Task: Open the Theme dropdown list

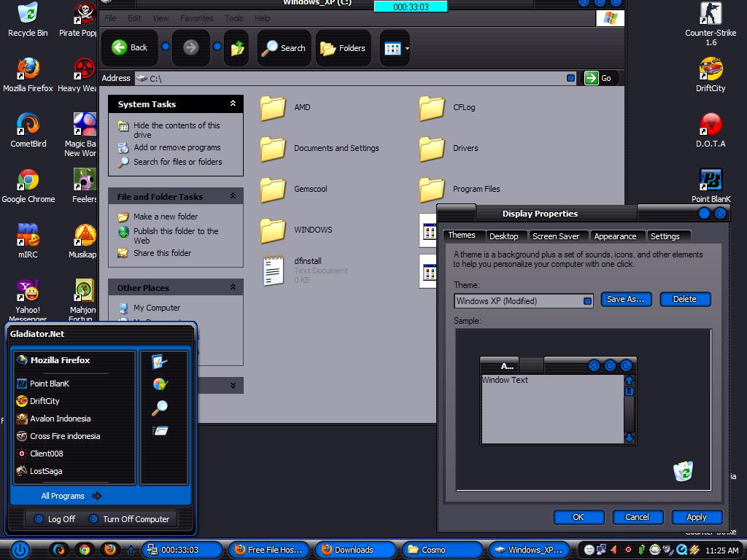Action: coord(587,301)
